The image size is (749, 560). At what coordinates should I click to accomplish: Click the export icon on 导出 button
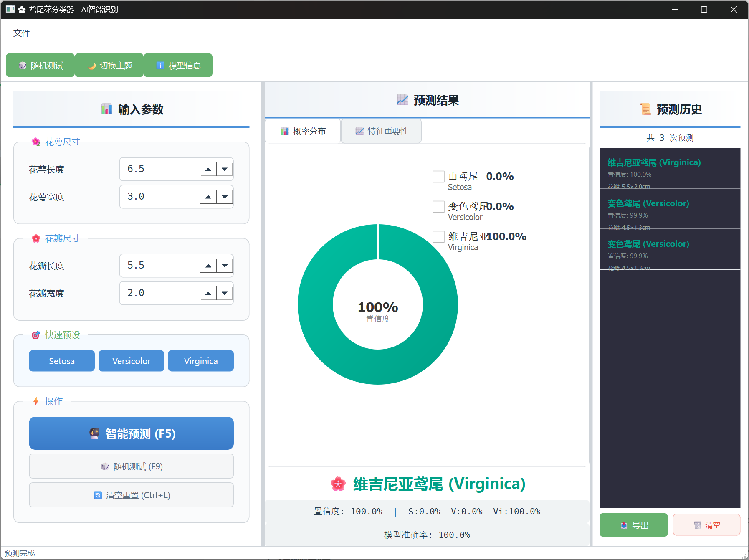[x=624, y=525]
